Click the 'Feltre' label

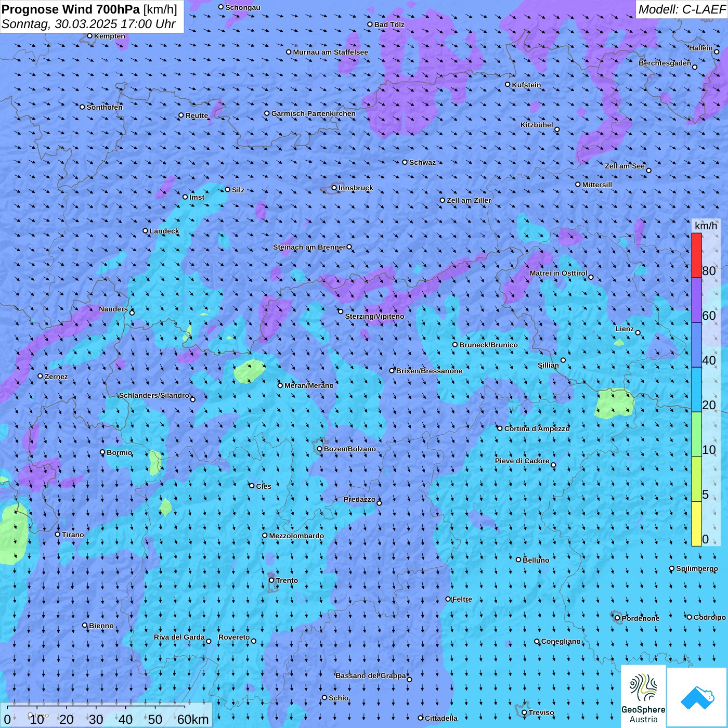click(x=462, y=599)
